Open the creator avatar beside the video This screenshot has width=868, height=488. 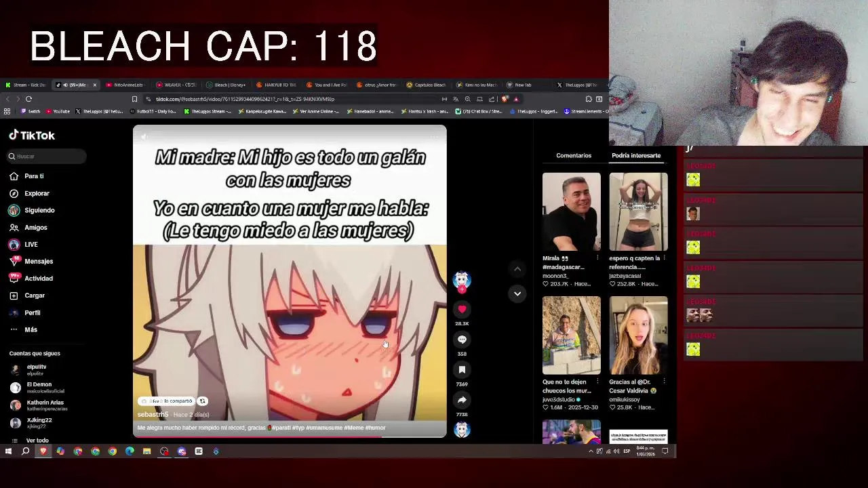(462, 279)
